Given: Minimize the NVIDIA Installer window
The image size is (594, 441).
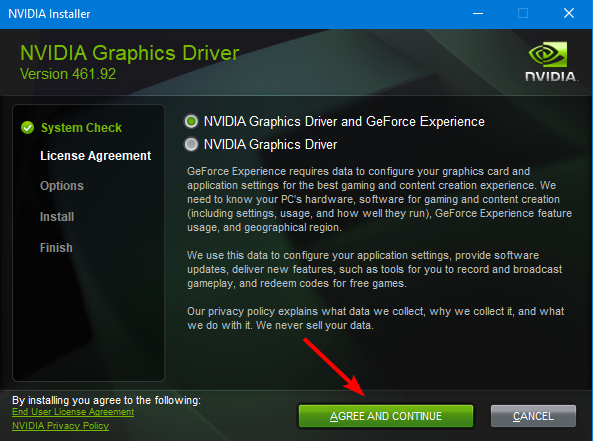Looking at the screenshot, I should [478, 14].
